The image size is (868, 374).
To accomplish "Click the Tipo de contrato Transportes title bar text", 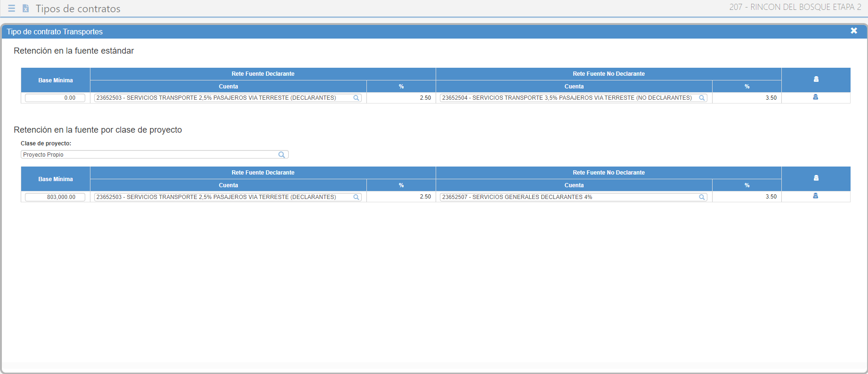I will (55, 32).
